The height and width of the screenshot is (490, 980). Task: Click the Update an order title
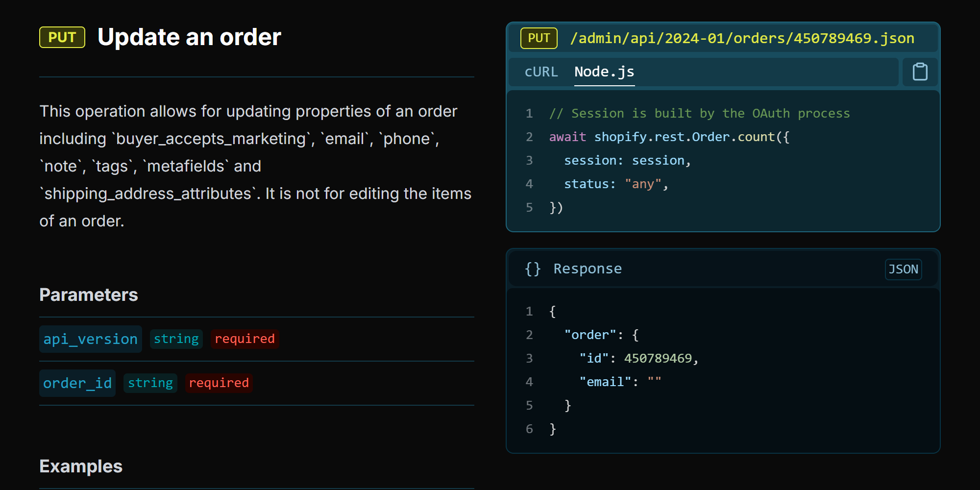(189, 37)
